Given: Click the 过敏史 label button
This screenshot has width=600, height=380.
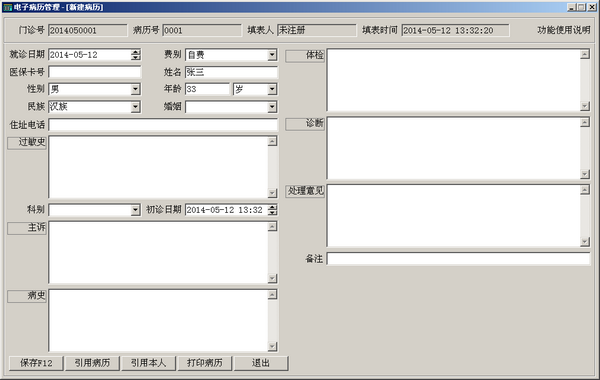Looking at the screenshot, I should 27,142.
